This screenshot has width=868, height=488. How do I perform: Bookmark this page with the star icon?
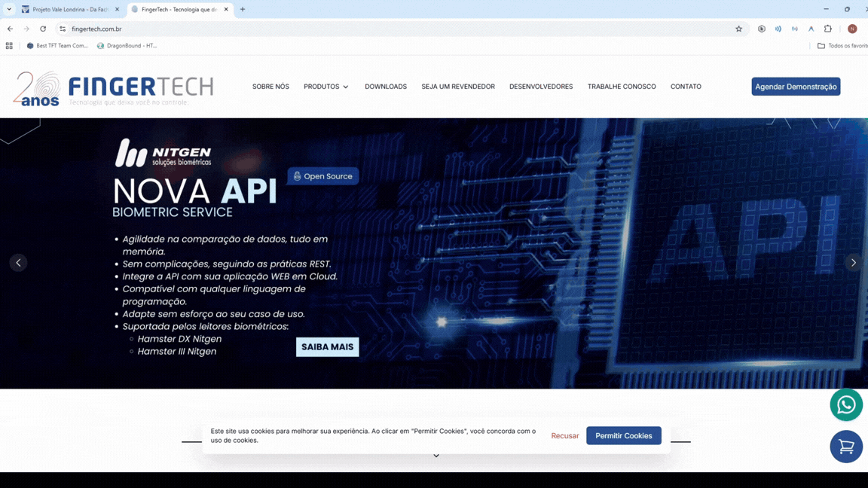tap(738, 29)
